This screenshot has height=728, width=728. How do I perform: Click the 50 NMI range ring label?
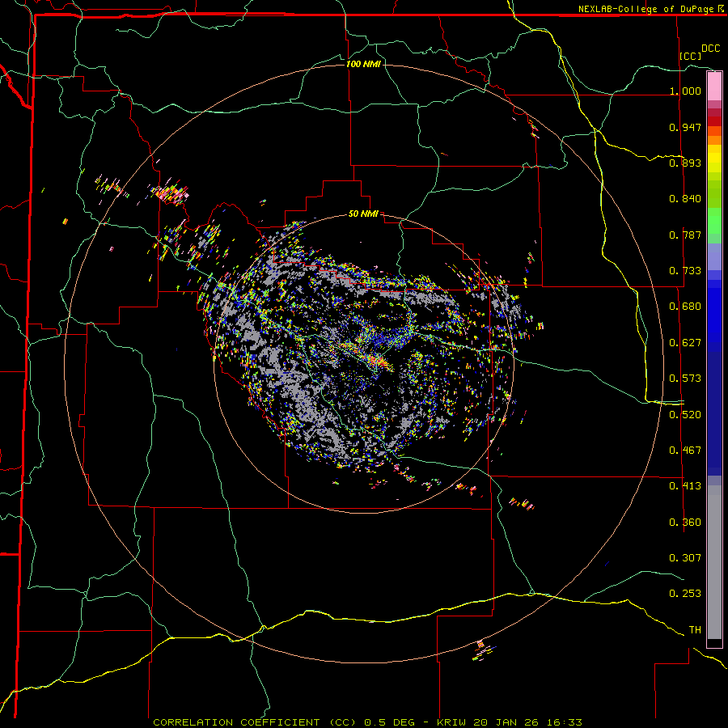pos(363,214)
